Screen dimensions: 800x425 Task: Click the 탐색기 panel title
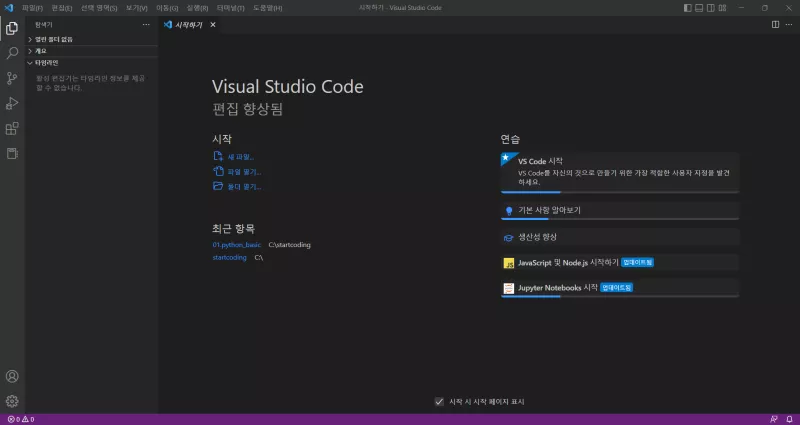tap(43, 24)
